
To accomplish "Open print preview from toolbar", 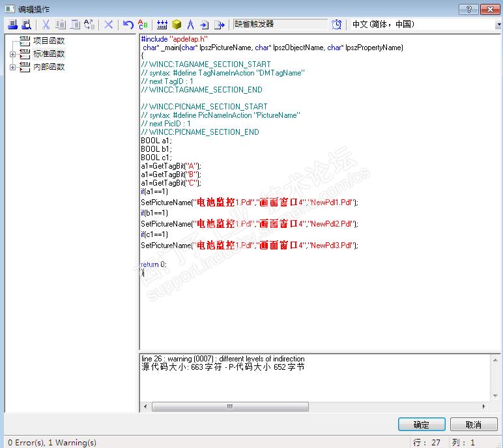I will click(x=26, y=24).
